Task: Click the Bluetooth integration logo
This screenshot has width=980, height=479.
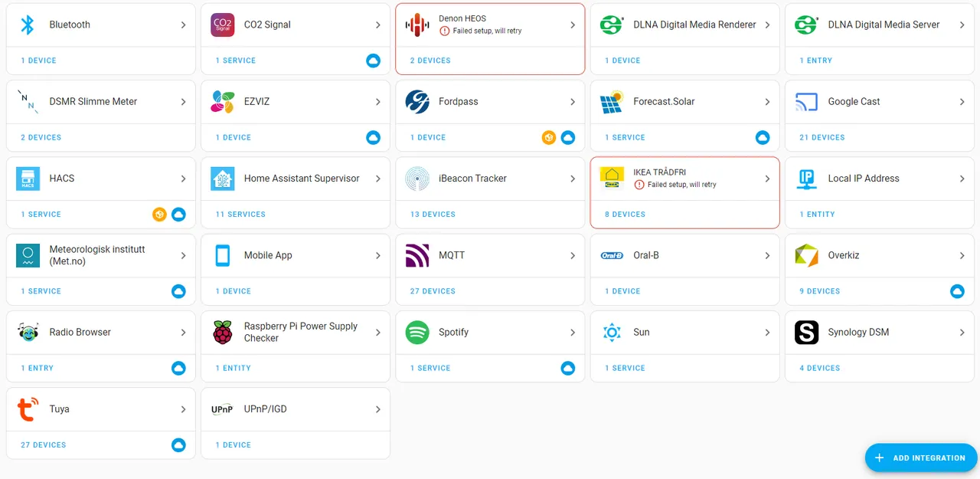Action: pos(28,25)
